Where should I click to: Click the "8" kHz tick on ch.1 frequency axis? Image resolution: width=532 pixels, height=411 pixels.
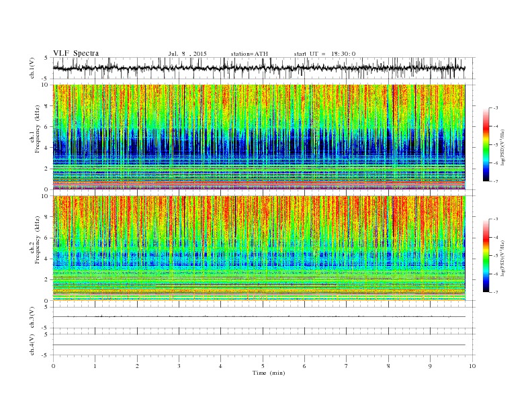47,106
